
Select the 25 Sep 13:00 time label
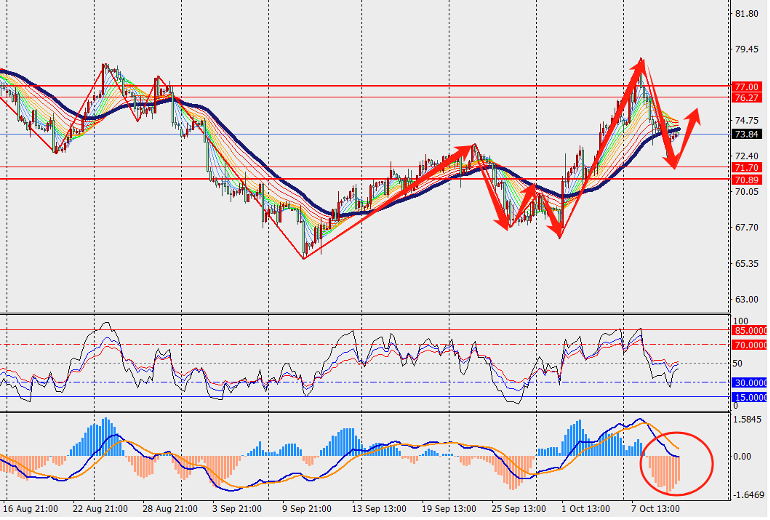[519, 509]
